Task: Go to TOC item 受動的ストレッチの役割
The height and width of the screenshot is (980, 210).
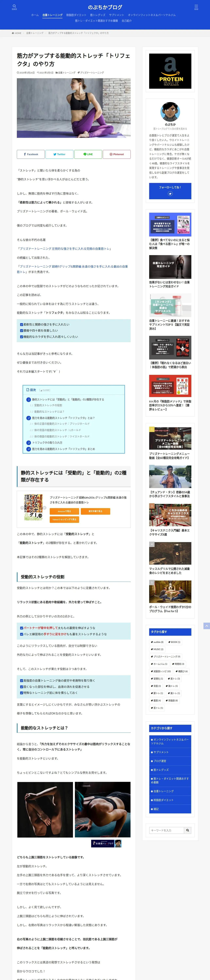Action: [48, 405]
